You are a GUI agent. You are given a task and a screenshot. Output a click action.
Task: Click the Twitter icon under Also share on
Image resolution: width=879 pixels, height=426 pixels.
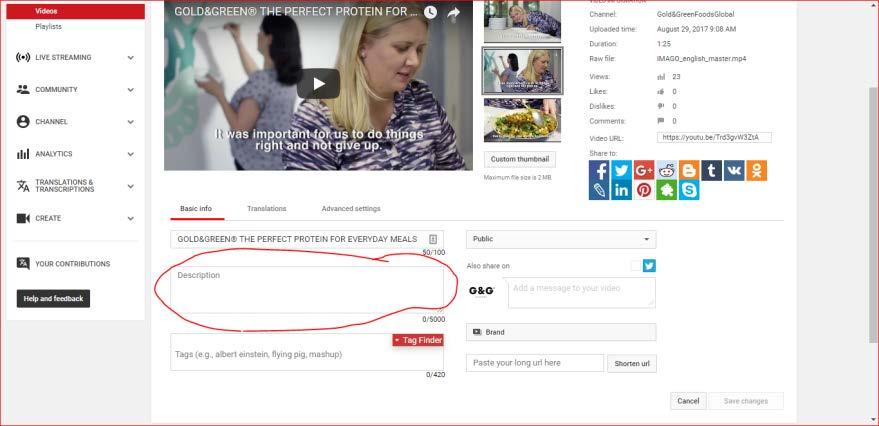(x=649, y=266)
